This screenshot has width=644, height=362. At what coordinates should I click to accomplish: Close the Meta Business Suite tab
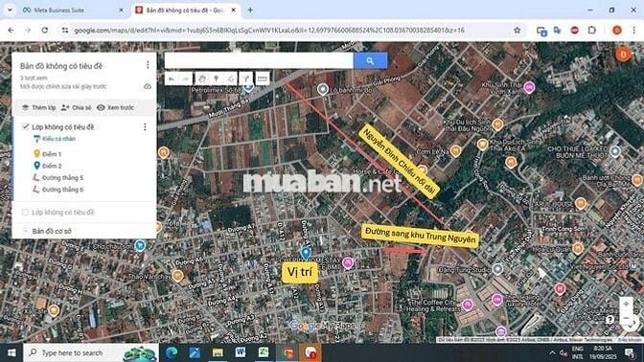pos(121,10)
